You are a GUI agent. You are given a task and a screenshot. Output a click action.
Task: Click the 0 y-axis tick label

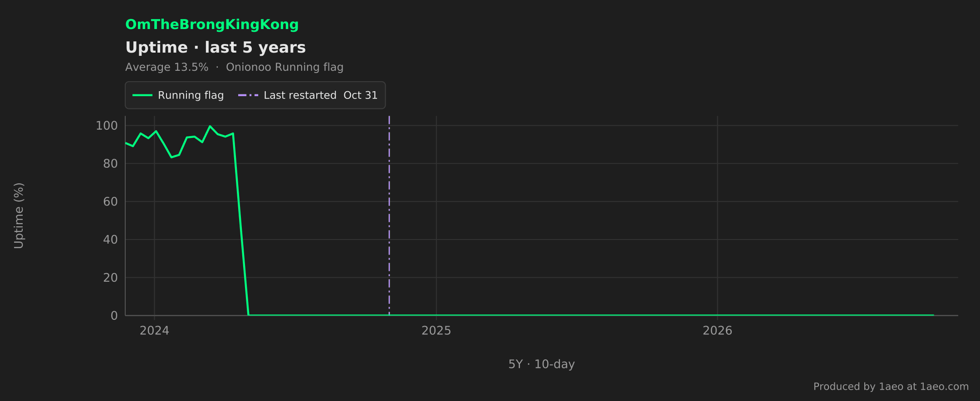point(114,316)
